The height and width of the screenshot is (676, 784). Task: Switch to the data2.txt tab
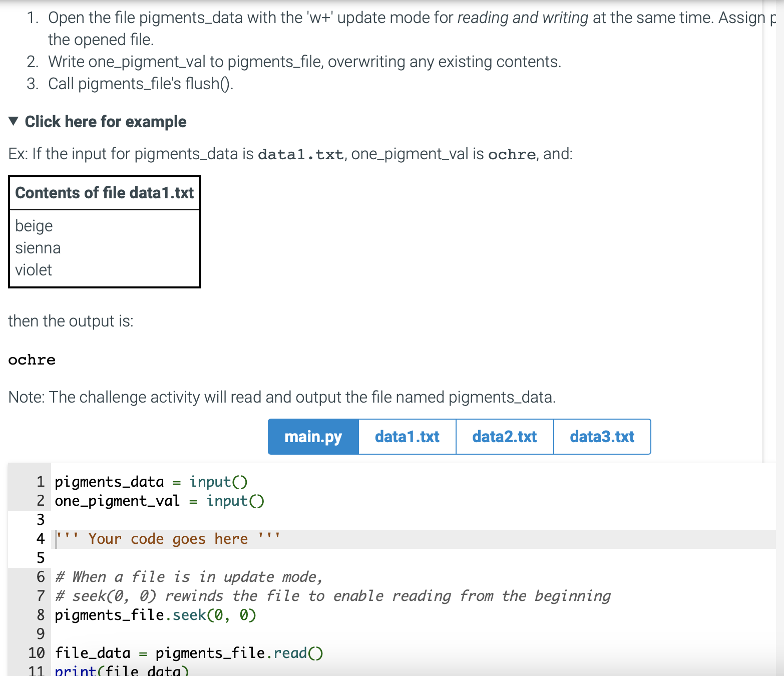click(504, 436)
